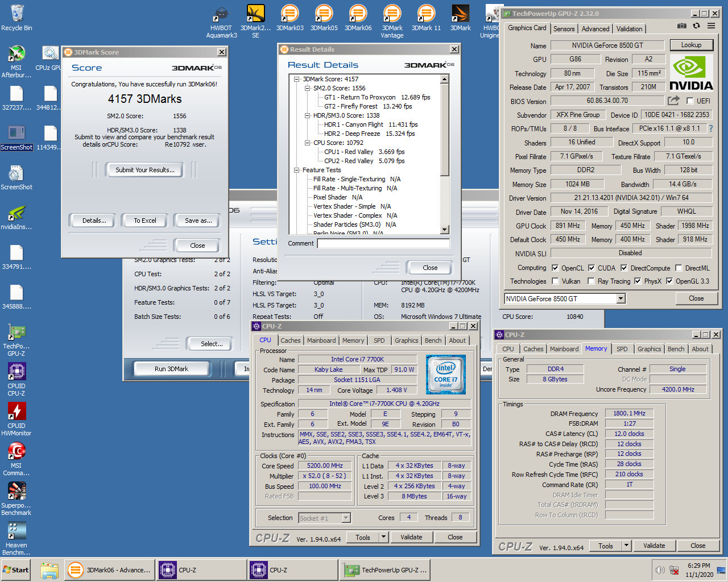Toggle the PhysX checkbox
Image resolution: width=728 pixels, height=582 pixels.
pyautogui.click(x=638, y=281)
